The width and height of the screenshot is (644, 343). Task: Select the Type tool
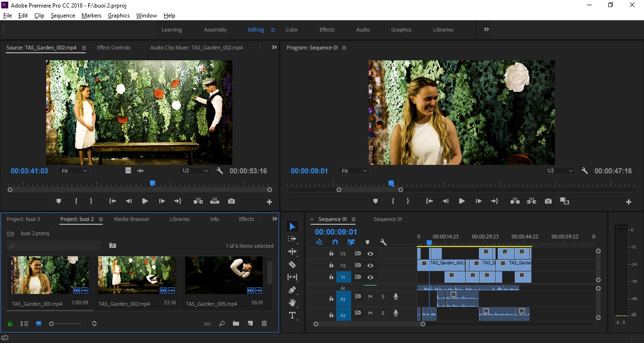292,315
